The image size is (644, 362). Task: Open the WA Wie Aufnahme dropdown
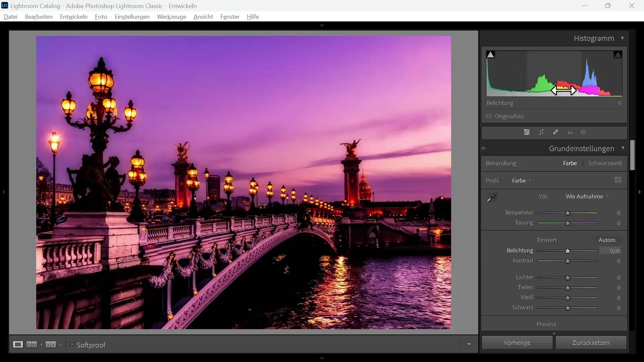click(x=587, y=196)
